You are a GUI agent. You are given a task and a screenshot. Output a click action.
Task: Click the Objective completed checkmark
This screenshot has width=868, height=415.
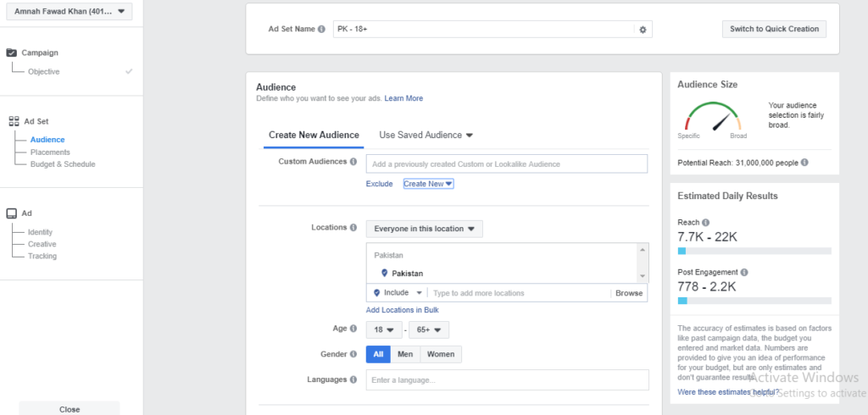coord(129,71)
